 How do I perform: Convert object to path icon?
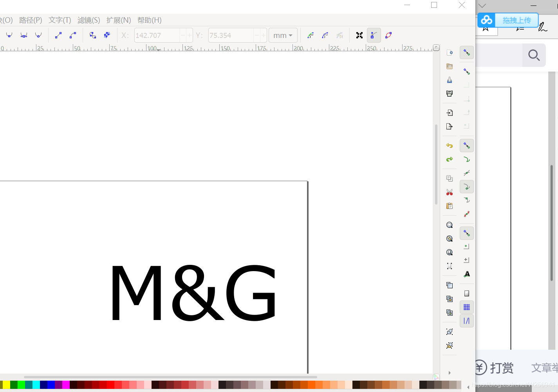click(93, 35)
